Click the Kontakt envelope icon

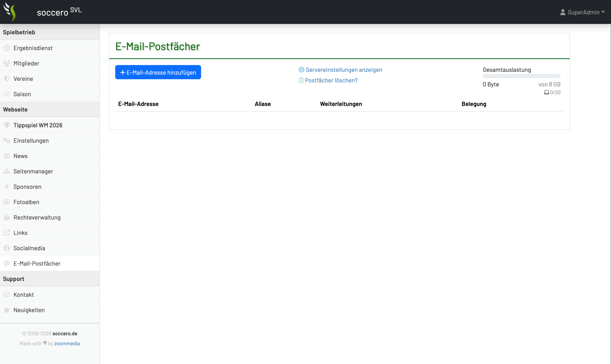(x=7, y=295)
